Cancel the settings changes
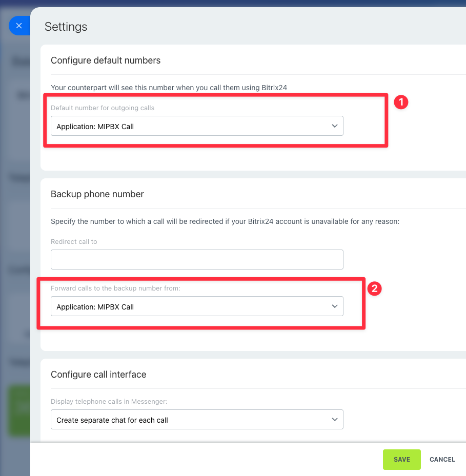Image resolution: width=466 pixels, height=476 pixels. click(x=442, y=459)
